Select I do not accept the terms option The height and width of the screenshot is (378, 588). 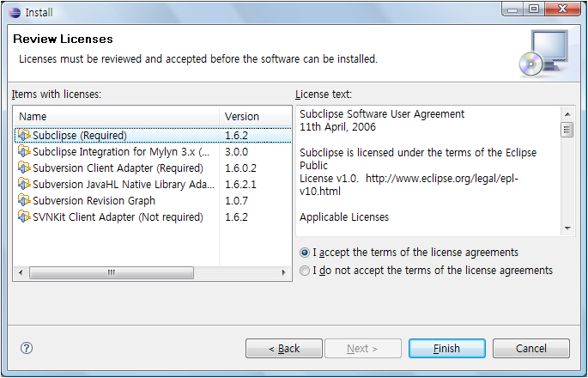pos(305,271)
